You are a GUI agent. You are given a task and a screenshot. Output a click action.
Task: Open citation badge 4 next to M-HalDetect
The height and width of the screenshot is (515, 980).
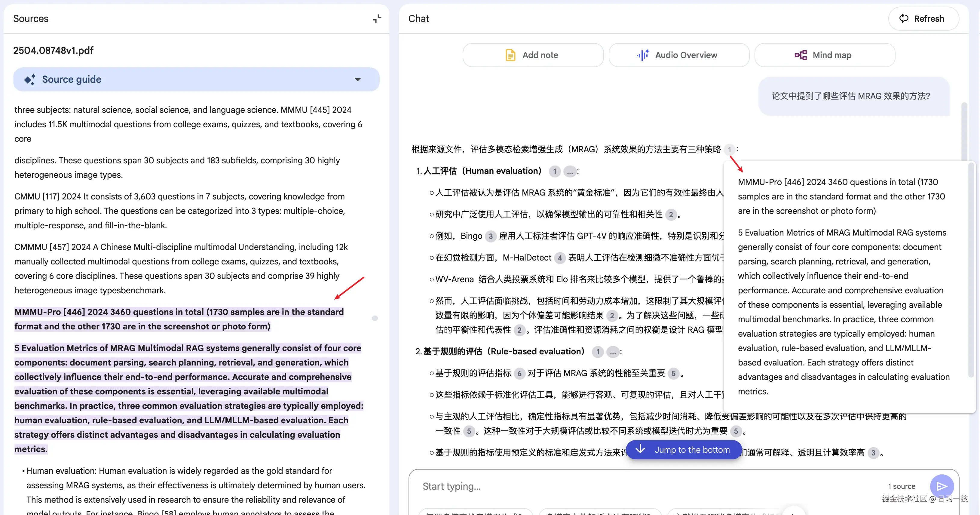(x=560, y=258)
